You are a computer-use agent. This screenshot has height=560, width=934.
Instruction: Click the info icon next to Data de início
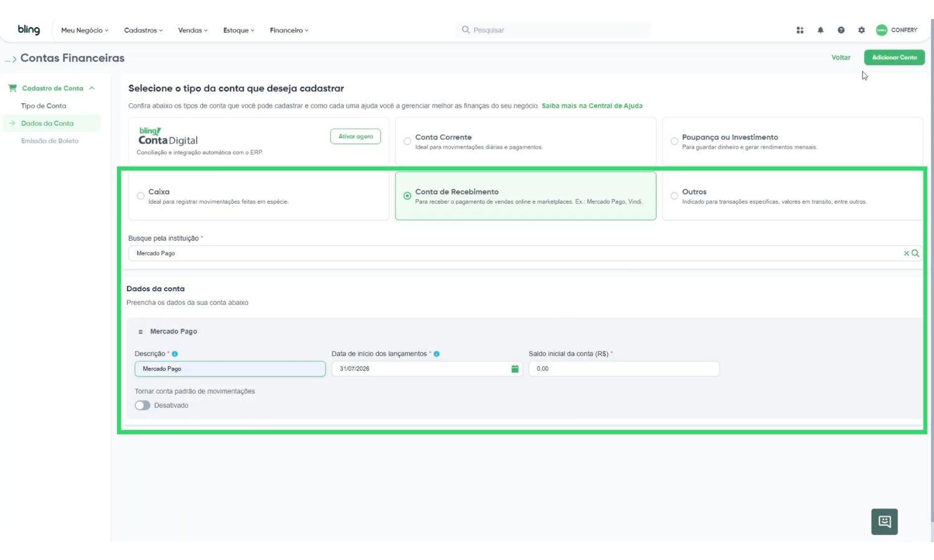click(436, 354)
